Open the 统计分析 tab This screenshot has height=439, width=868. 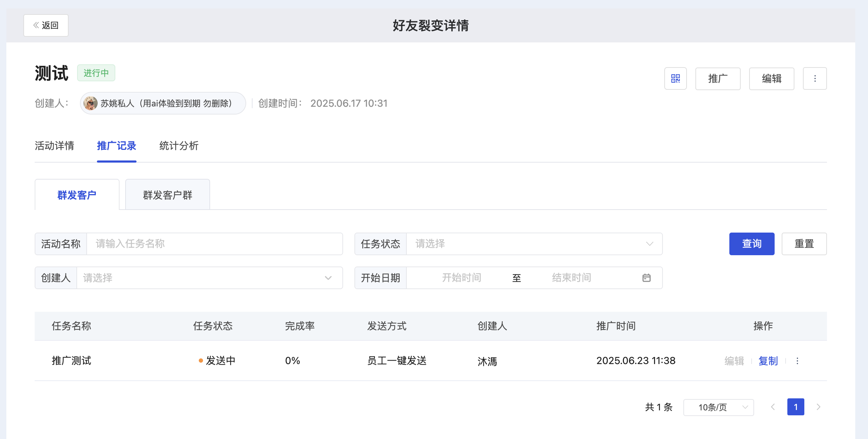point(179,146)
